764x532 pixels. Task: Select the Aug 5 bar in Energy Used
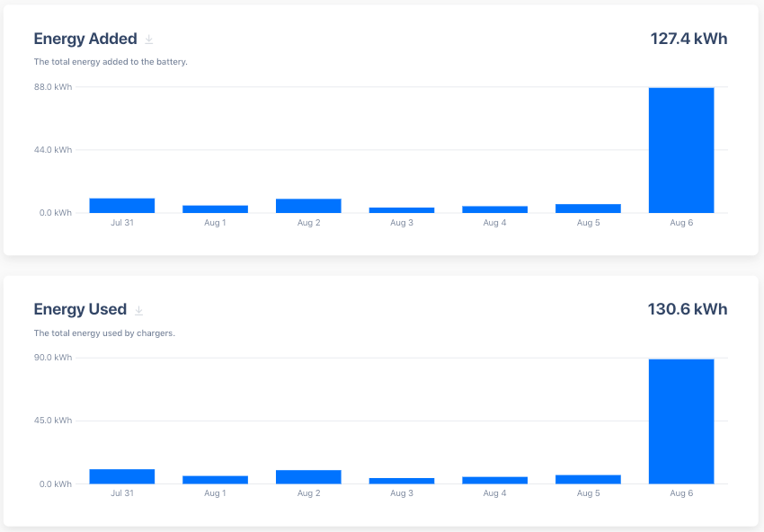pos(588,479)
